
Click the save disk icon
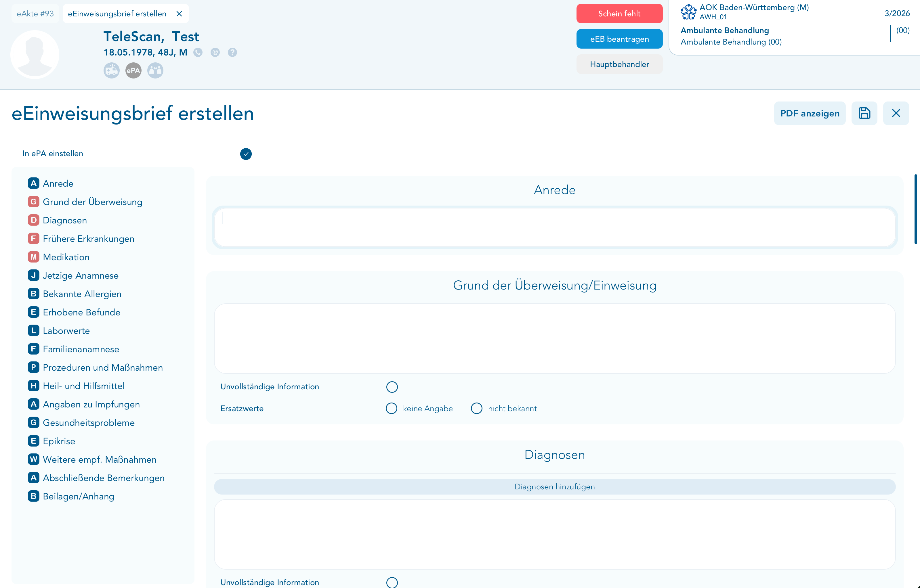pyautogui.click(x=864, y=113)
